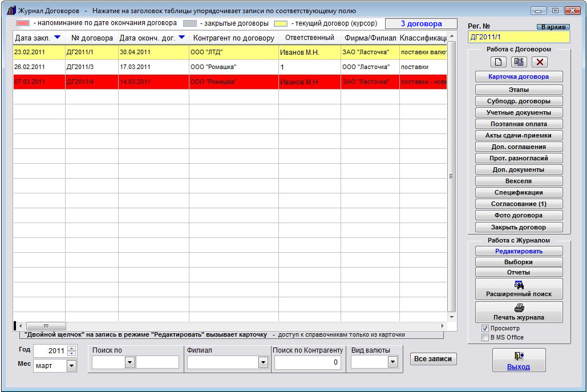The image size is (587, 392).
Task: Open the Филиал dropdown list
Action: pyautogui.click(x=263, y=362)
